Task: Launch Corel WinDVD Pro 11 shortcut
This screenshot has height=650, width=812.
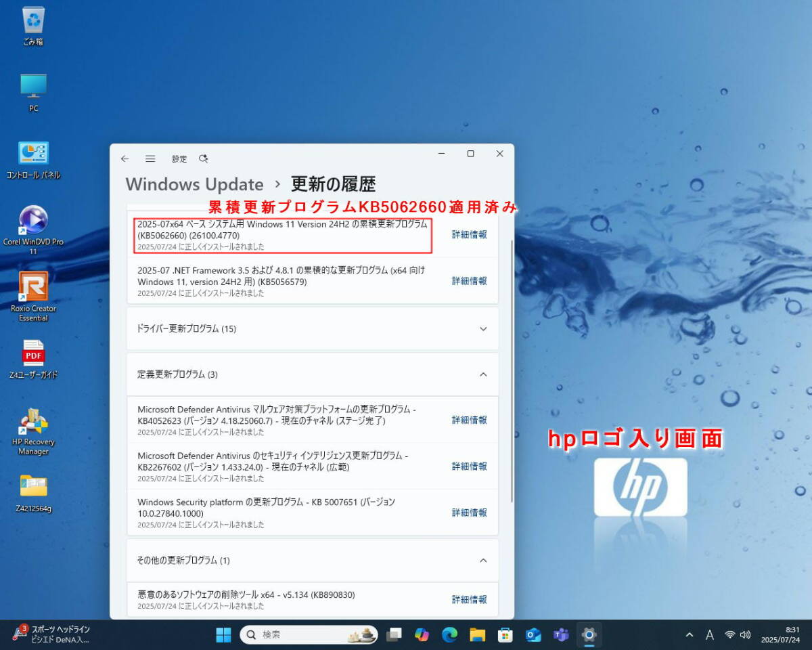Action: pyautogui.click(x=33, y=230)
